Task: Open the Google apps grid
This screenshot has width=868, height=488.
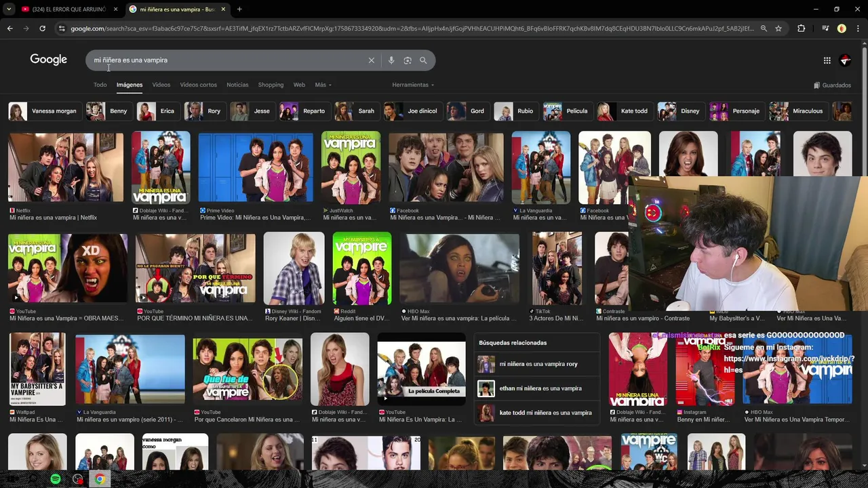Action: pos(827,60)
